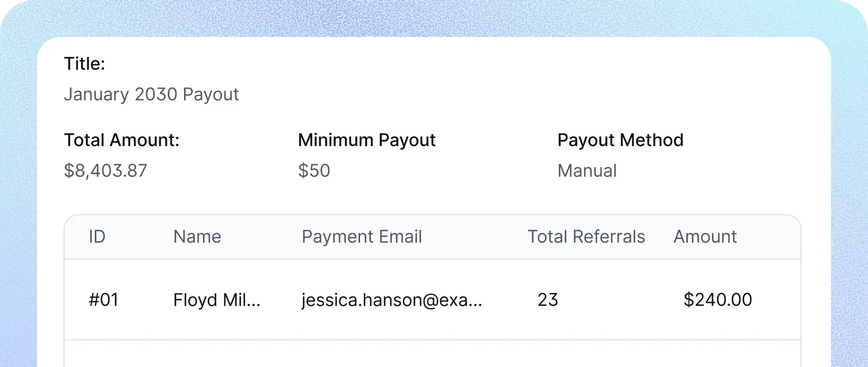Select the $50 minimum payout value
868x367 pixels.
pos(314,171)
